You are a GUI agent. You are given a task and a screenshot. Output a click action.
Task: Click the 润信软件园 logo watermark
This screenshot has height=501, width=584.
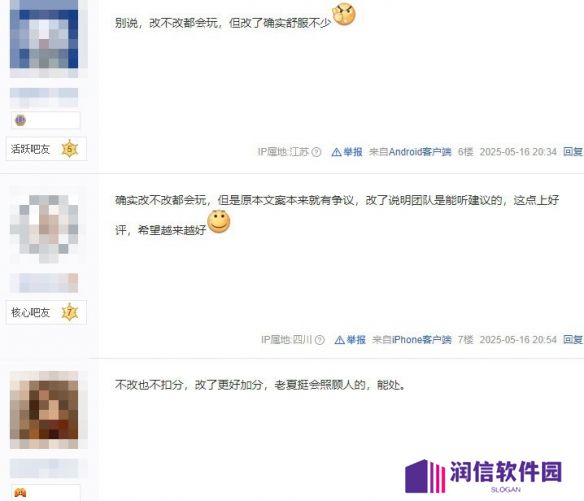483,476
